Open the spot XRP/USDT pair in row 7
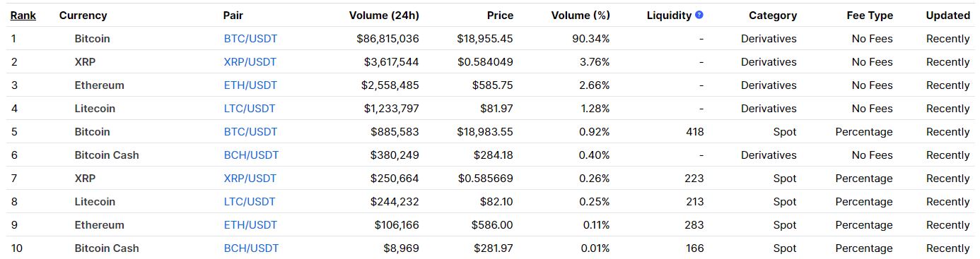Screen dimensions: 980x259 (x=250, y=179)
